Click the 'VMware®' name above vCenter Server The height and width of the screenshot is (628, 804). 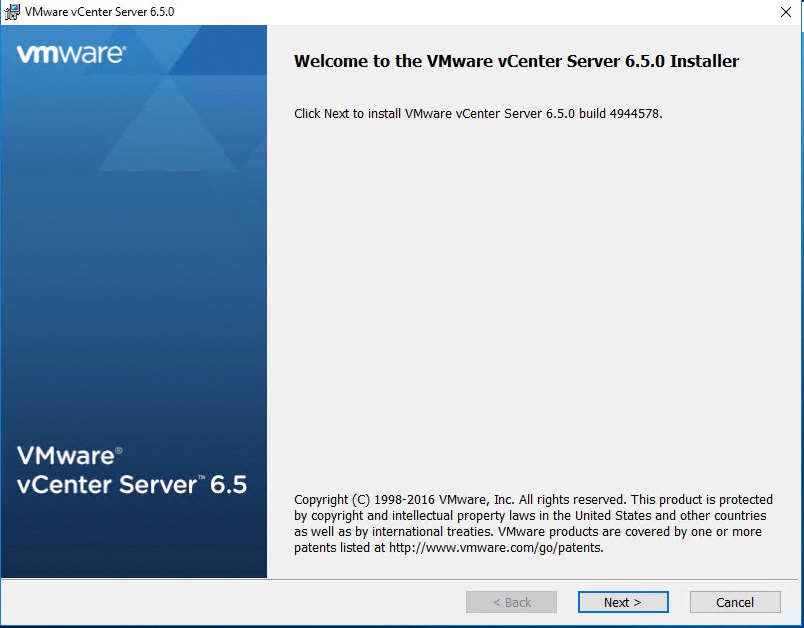tap(69, 456)
